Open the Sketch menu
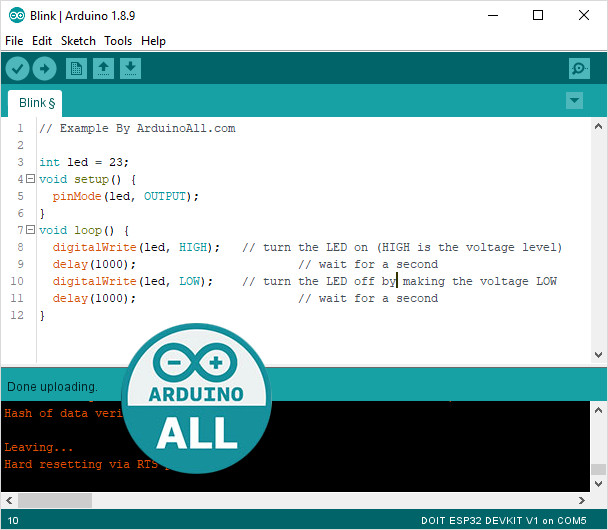This screenshot has width=608, height=530. coord(78,41)
